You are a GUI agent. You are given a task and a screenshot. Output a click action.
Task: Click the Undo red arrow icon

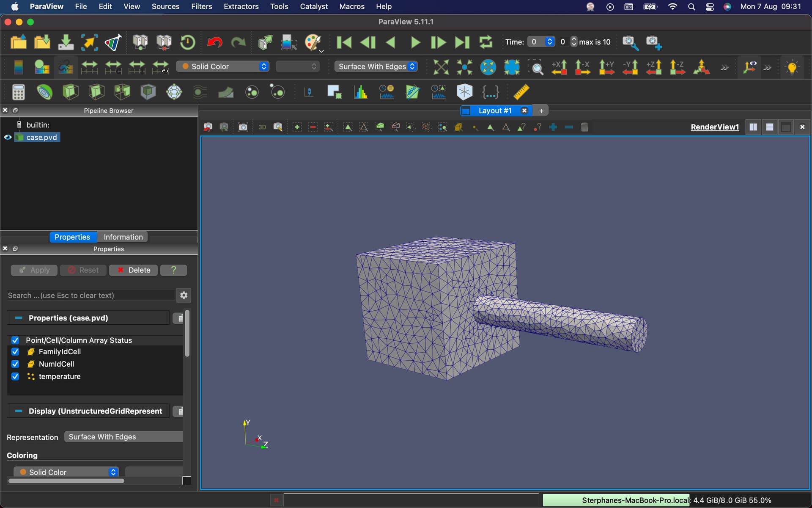click(x=214, y=42)
